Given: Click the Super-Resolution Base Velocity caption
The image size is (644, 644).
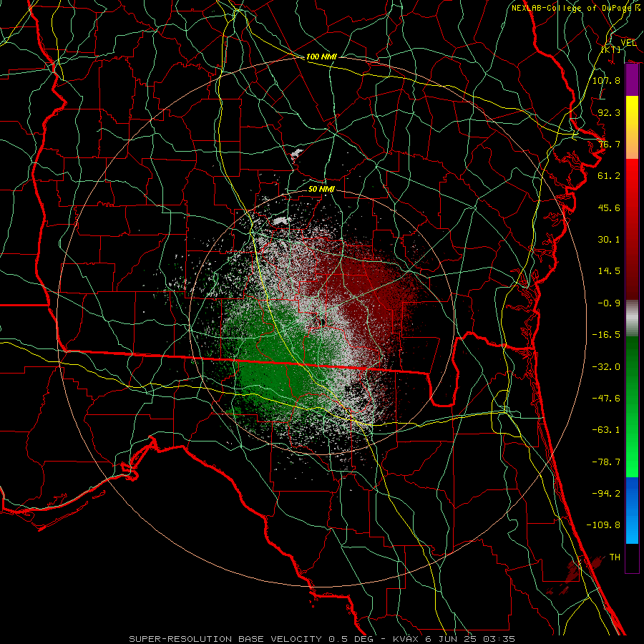Looking at the screenshot, I should [322, 639].
